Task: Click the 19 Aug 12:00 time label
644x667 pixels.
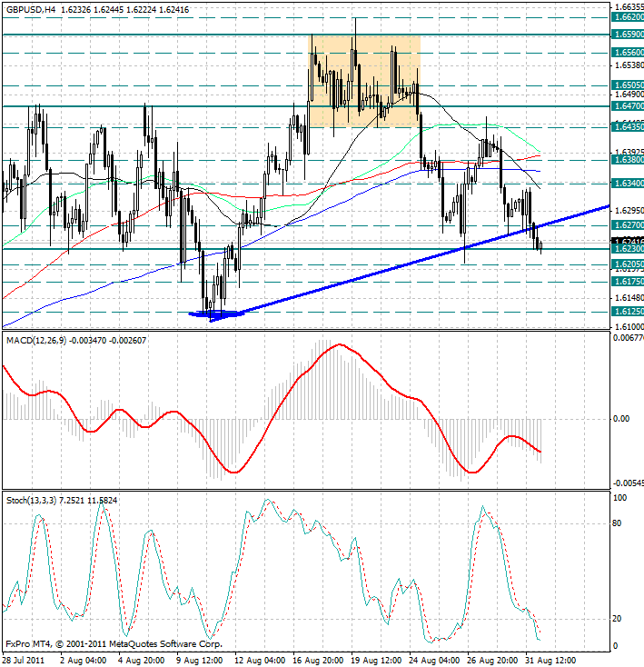Action: coord(376,661)
